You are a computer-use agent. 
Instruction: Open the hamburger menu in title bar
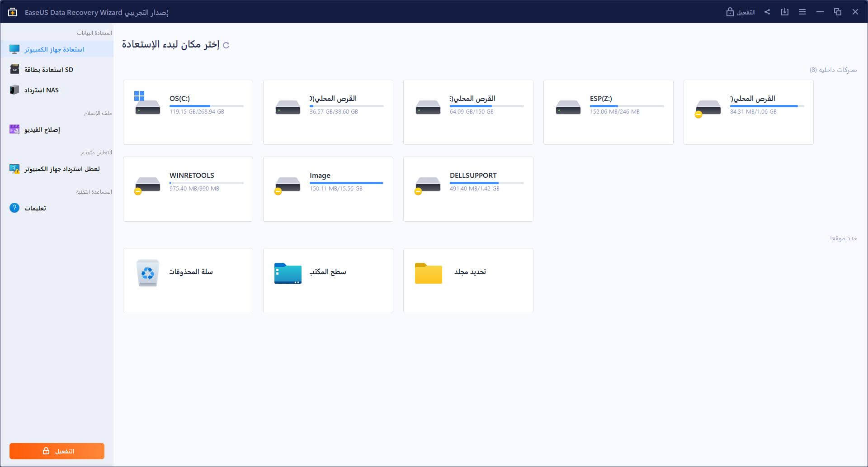802,12
